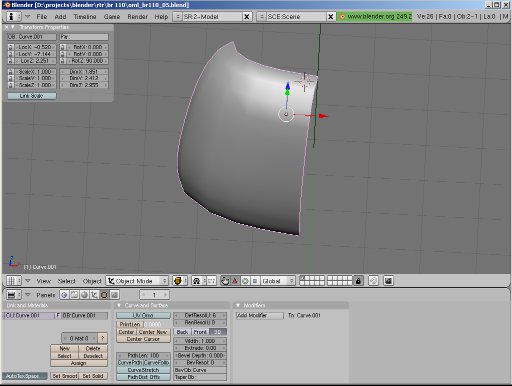Toggle the hand manipulator widget icon
Viewport: 512px width, 386px height.
coord(225,281)
